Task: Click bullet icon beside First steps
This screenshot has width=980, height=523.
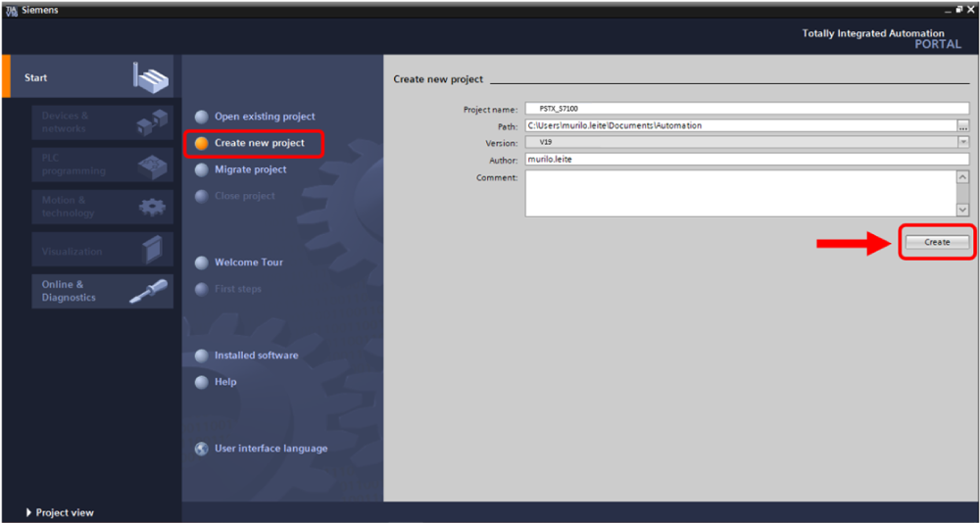Action: pyautogui.click(x=201, y=289)
